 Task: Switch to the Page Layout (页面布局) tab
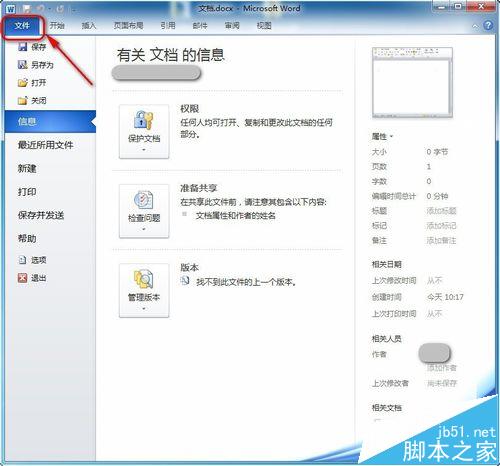[128, 25]
